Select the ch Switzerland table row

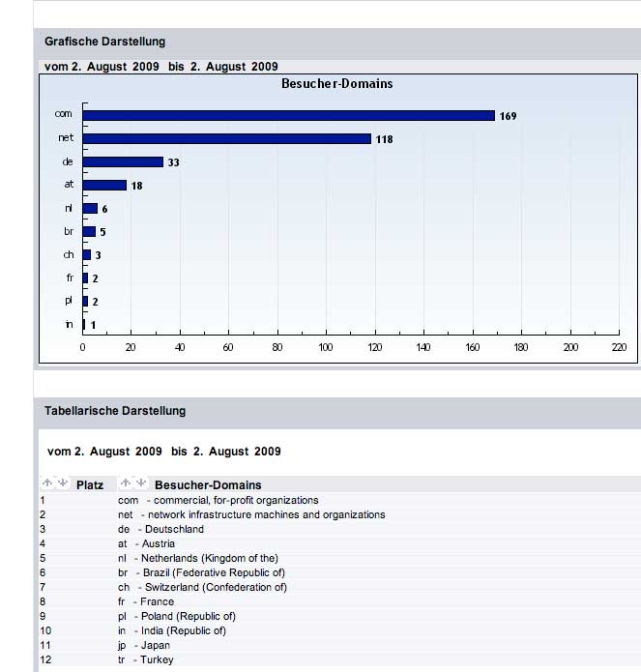[202, 587]
